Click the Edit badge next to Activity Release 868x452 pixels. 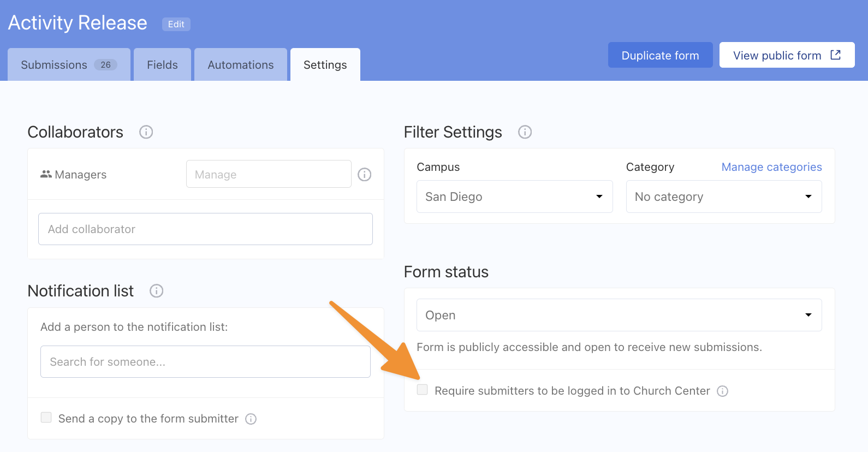[176, 24]
